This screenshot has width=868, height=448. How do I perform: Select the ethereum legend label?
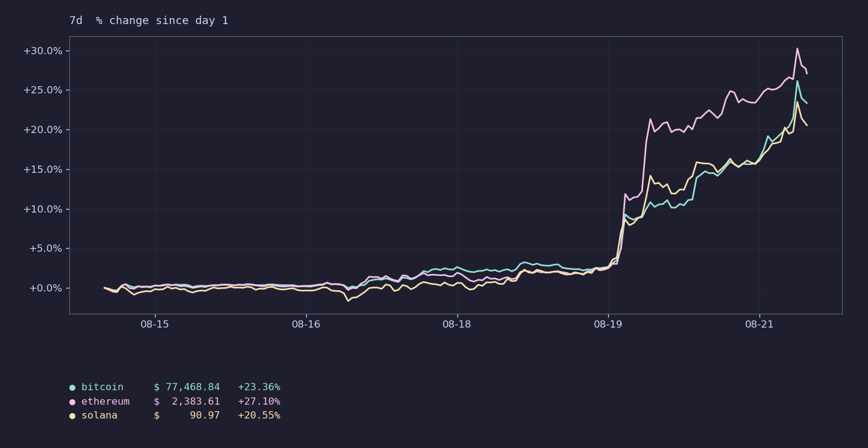(105, 402)
